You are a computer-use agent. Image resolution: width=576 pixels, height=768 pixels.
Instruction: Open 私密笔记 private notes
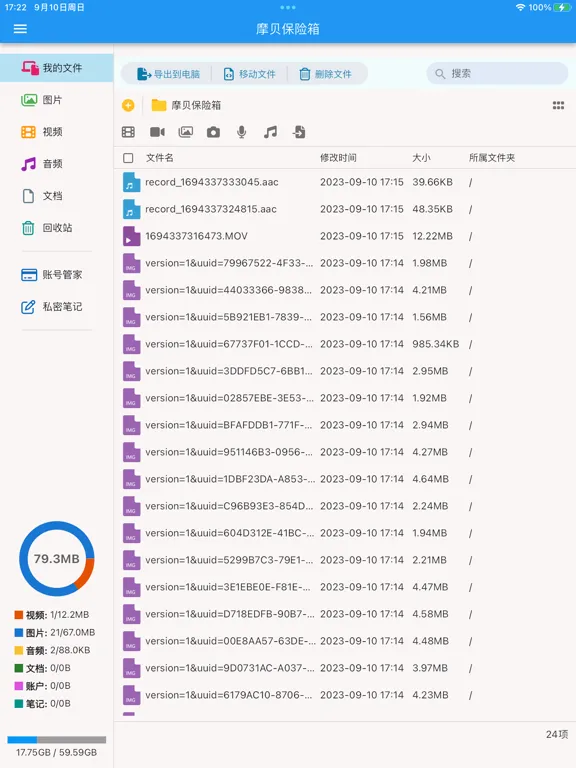click(x=57, y=307)
